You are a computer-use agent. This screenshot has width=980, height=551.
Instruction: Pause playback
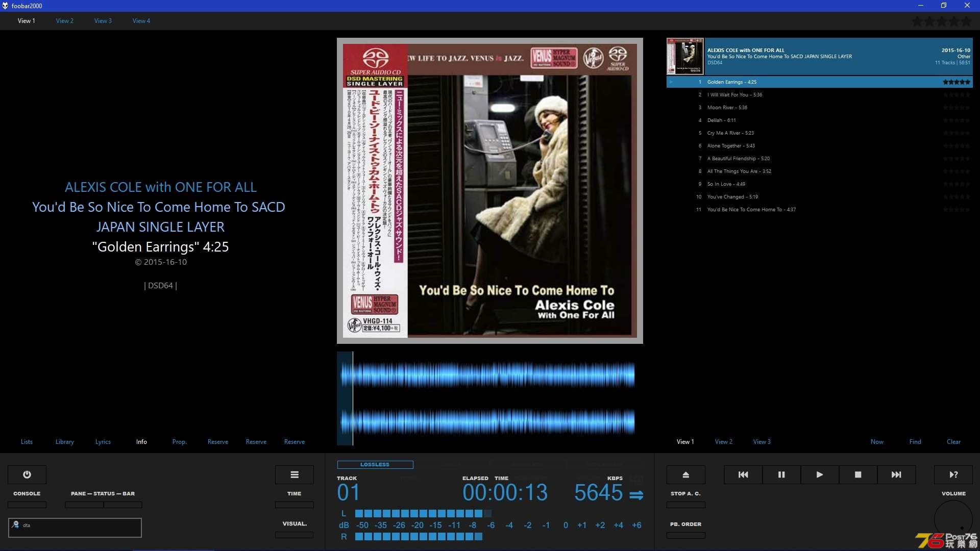(781, 474)
